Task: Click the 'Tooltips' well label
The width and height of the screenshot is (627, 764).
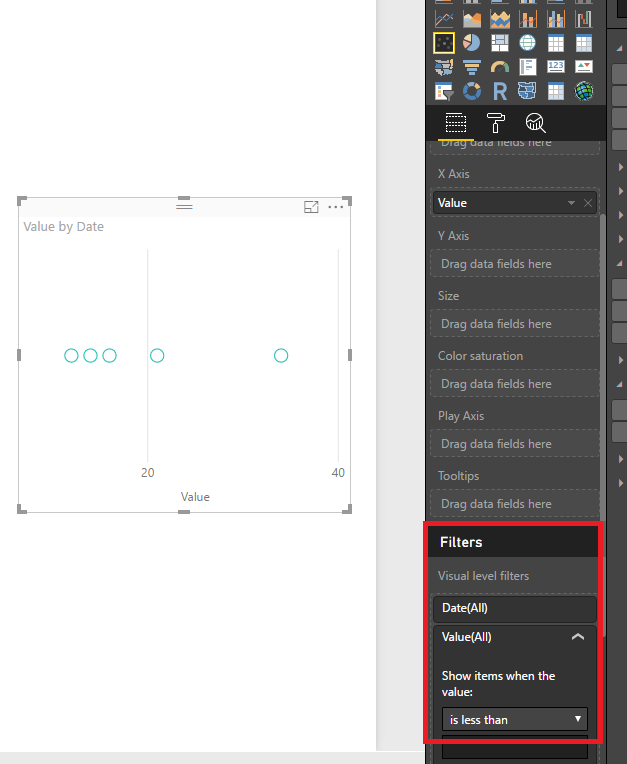Action: tap(458, 476)
